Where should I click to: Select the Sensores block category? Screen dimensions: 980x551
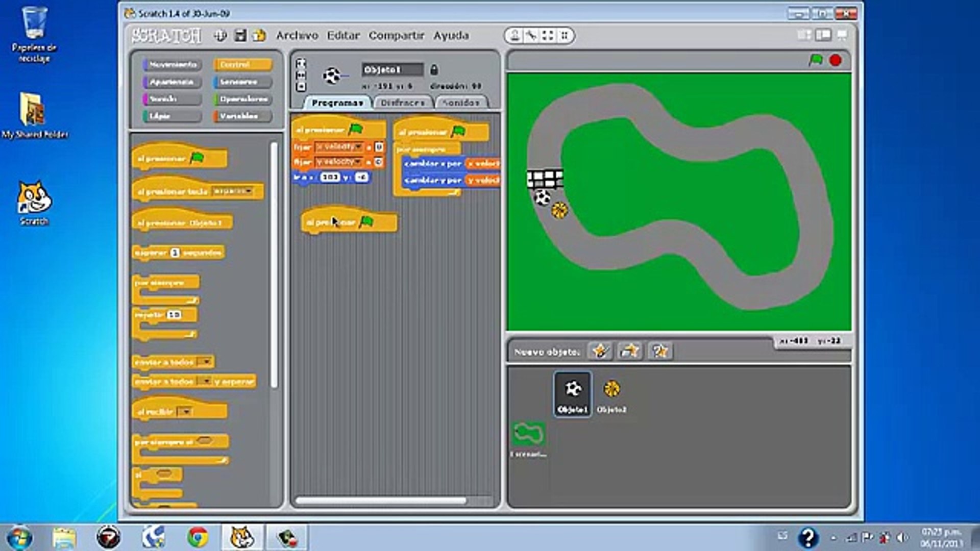242,82
